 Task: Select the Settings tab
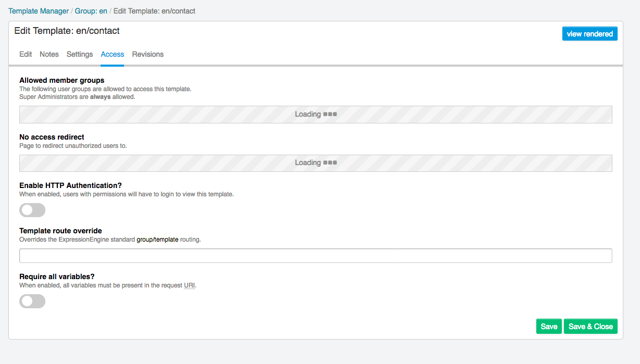(x=80, y=54)
